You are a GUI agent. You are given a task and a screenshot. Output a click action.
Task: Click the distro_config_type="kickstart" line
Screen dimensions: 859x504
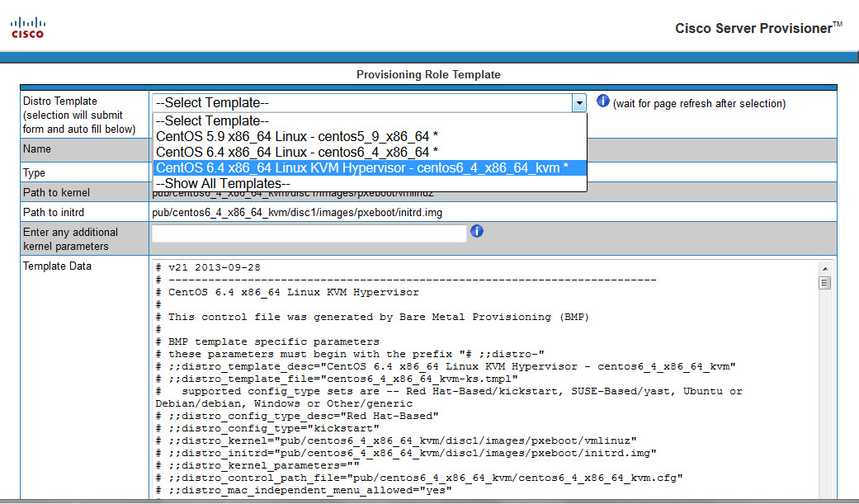(x=267, y=428)
